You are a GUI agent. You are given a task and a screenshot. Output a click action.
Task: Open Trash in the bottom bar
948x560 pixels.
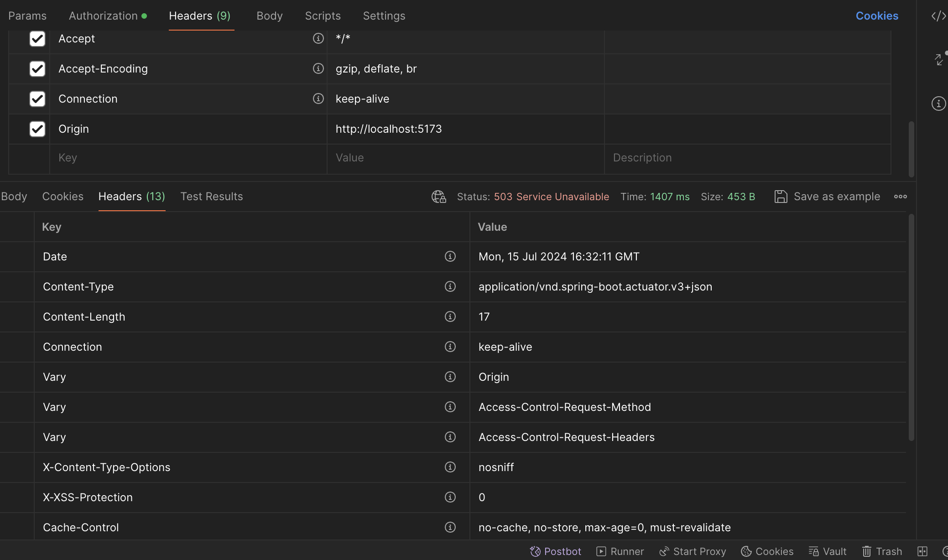[882, 551]
